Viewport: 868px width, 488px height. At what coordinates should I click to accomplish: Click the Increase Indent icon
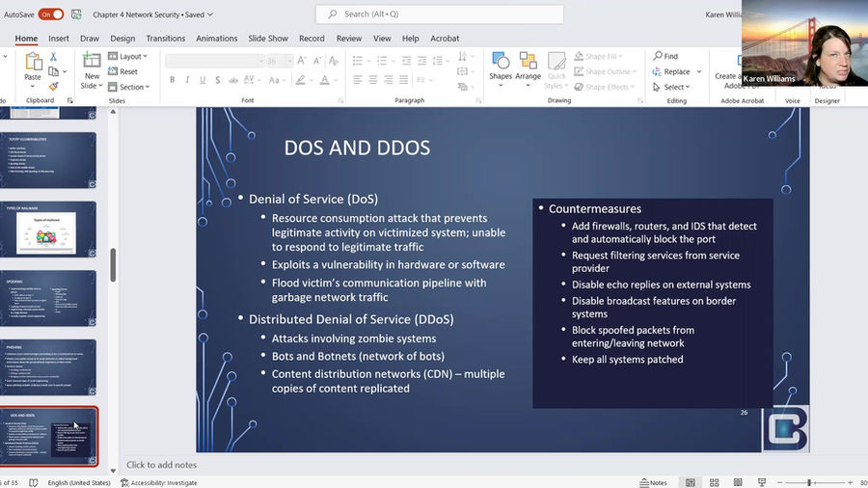pos(421,61)
